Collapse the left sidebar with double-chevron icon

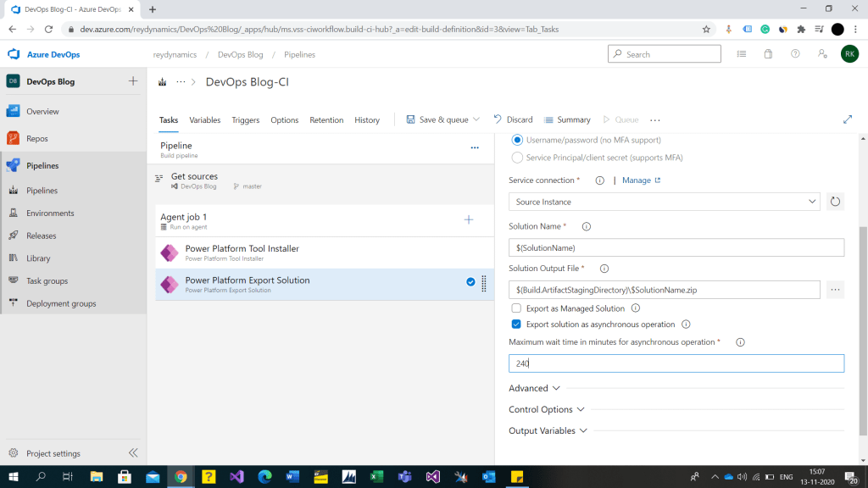(133, 453)
